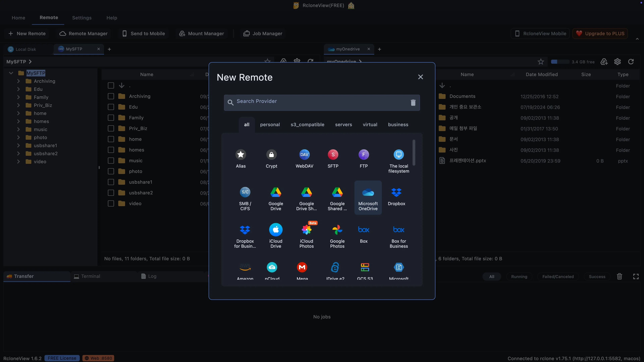Tick the Edu folder checkbox

coord(111,107)
